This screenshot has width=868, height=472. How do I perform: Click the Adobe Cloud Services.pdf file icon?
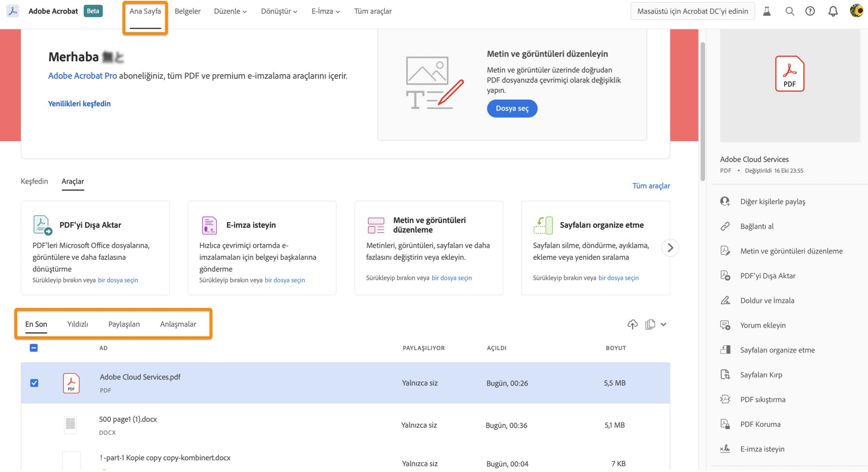(x=71, y=384)
